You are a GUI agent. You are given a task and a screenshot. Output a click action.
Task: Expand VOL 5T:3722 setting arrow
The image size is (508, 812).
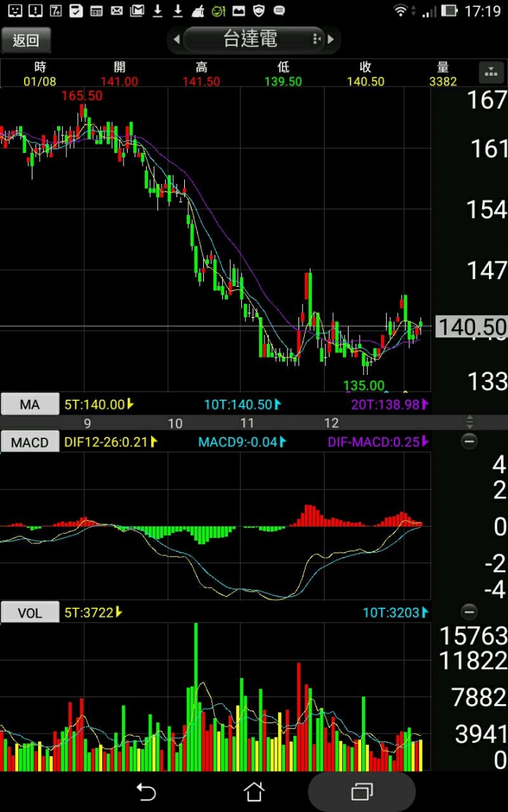coord(119,613)
